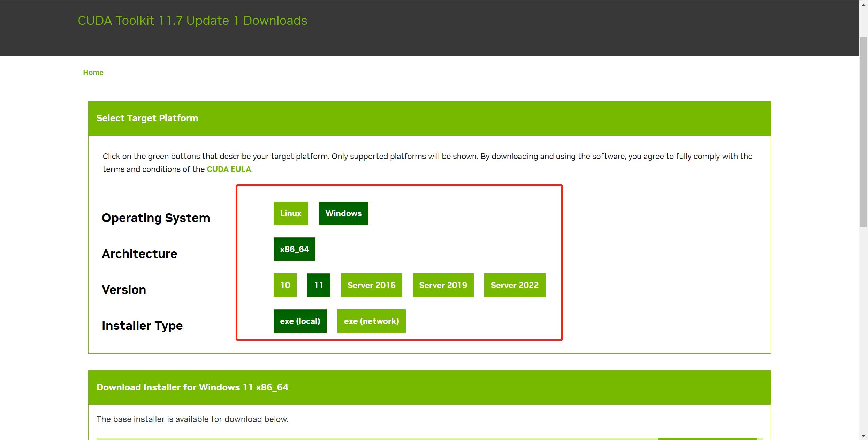This screenshot has height=440, width=868.
Task: Choose exe (local) installer type
Action: (x=300, y=321)
